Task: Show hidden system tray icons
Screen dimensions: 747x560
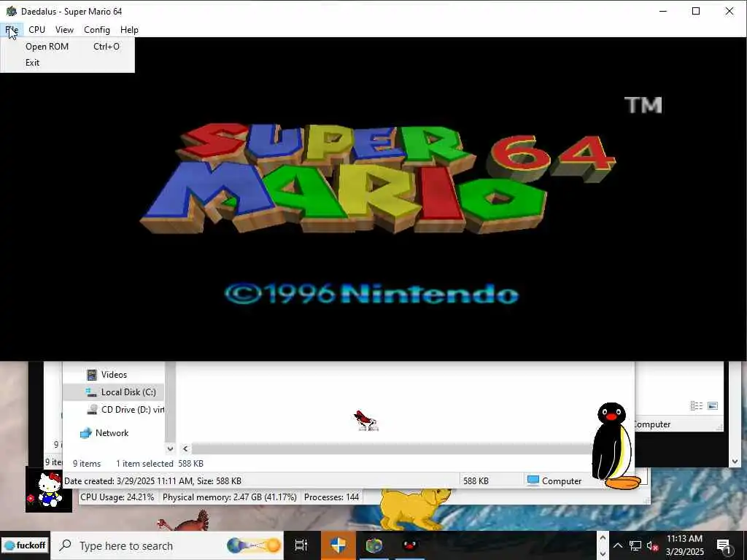Action: pyautogui.click(x=617, y=545)
